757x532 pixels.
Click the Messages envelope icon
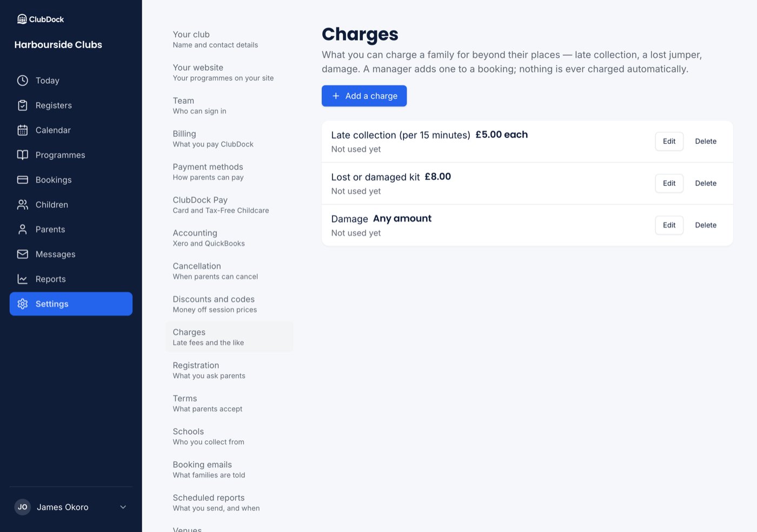pyautogui.click(x=22, y=254)
